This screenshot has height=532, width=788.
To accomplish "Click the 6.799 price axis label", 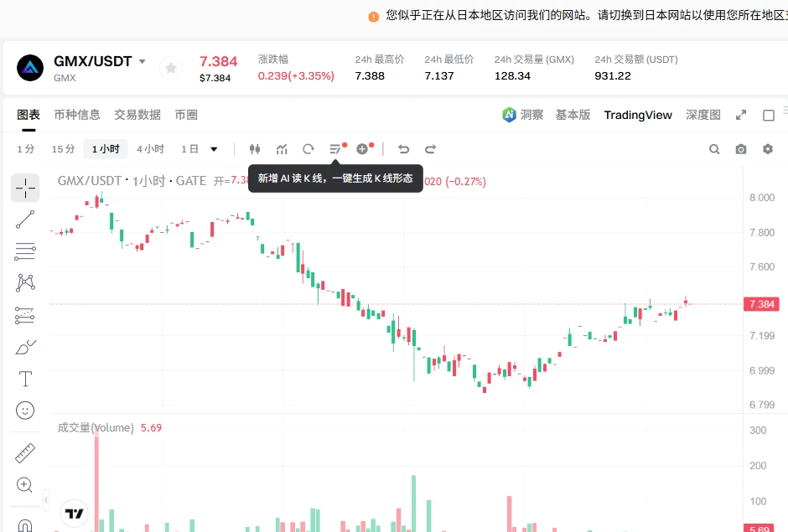I will [x=762, y=405].
